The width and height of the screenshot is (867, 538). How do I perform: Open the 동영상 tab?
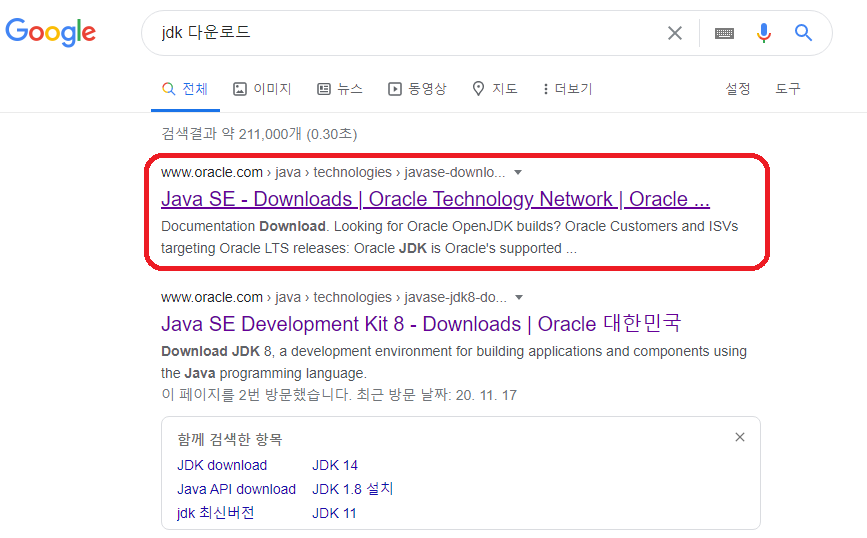[417, 89]
